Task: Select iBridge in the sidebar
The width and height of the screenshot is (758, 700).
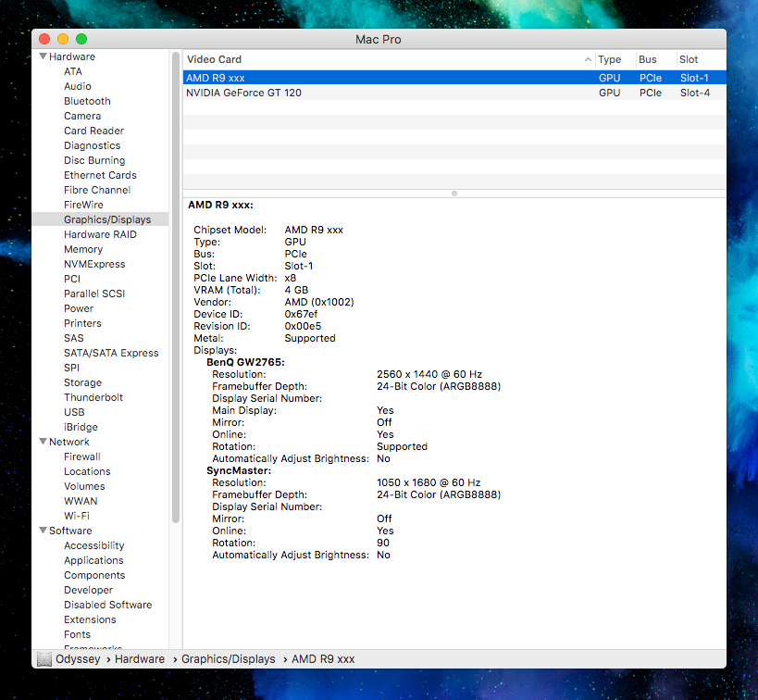Action: click(x=81, y=427)
